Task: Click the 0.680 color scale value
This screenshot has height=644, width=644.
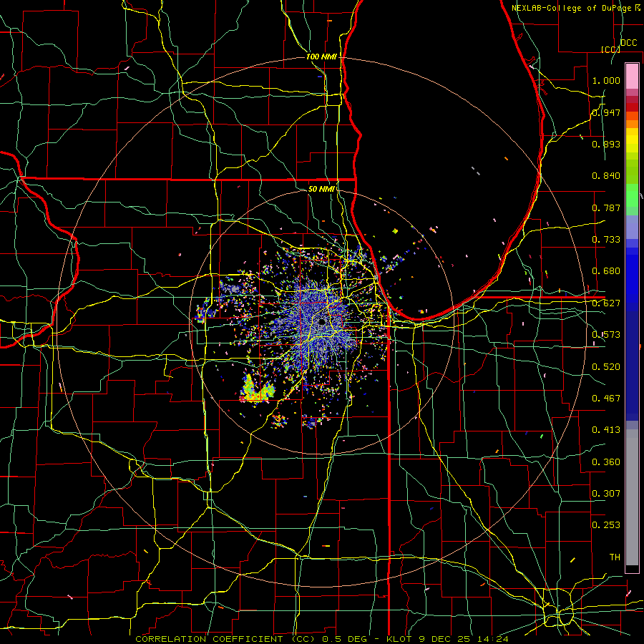Action: 606,271
